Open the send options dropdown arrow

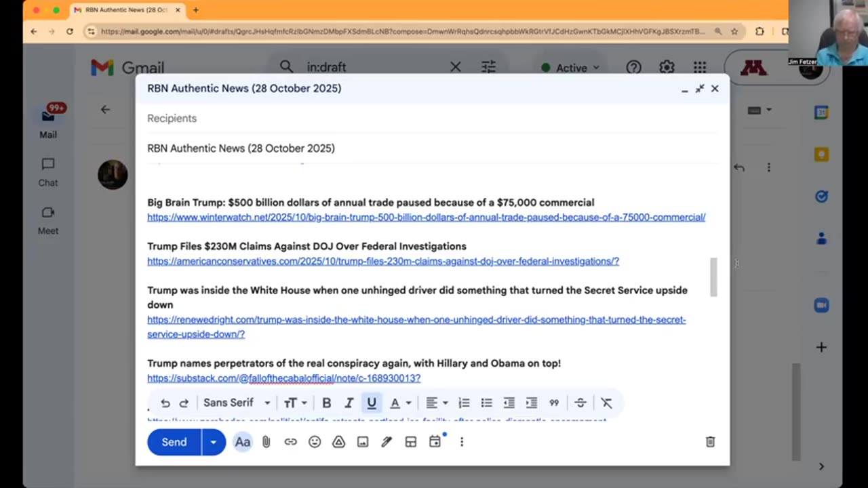pyautogui.click(x=213, y=442)
